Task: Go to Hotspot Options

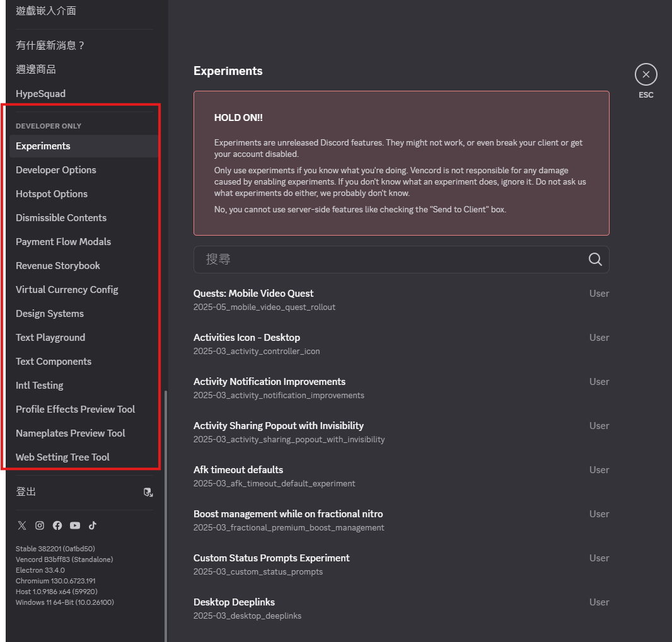Action: (x=84, y=194)
